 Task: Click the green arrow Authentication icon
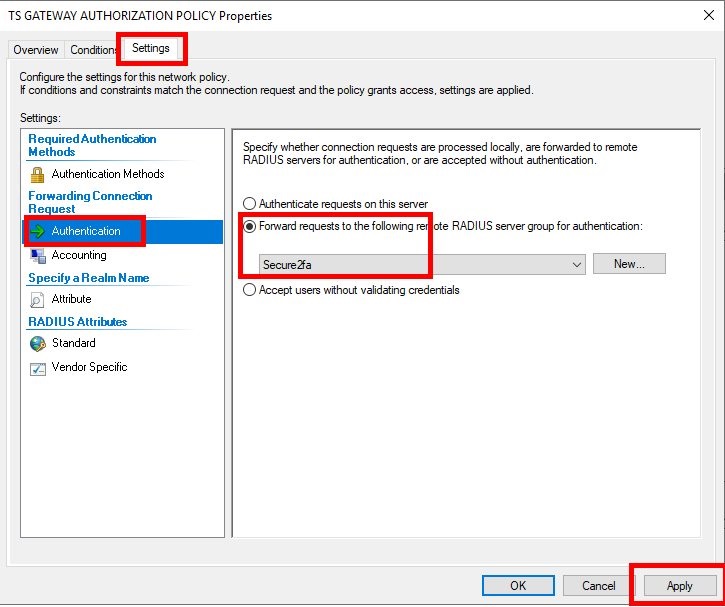click(37, 231)
